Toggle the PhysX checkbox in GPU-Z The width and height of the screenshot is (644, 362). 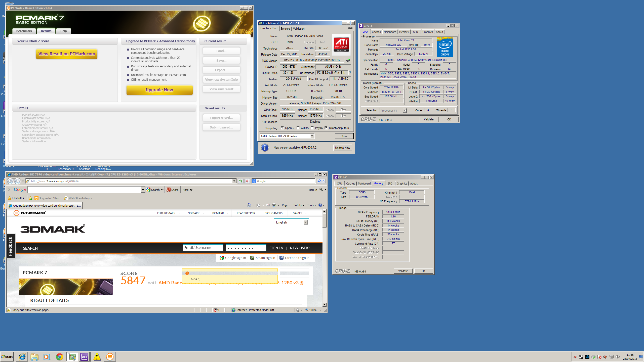(312, 128)
